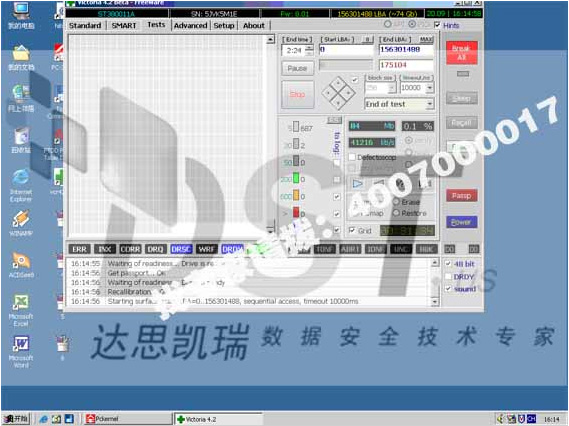Click the ABRT error indicator

click(x=350, y=249)
